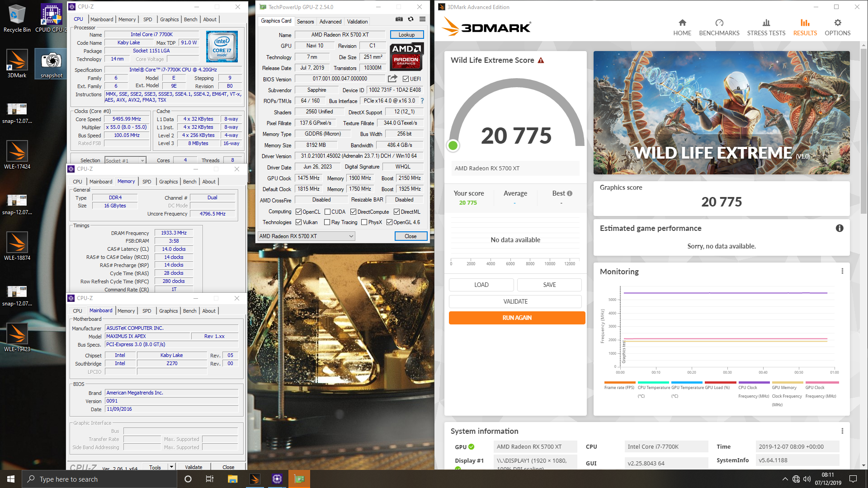
Task: Open File Explorer from taskbar
Action: point(232,479)
